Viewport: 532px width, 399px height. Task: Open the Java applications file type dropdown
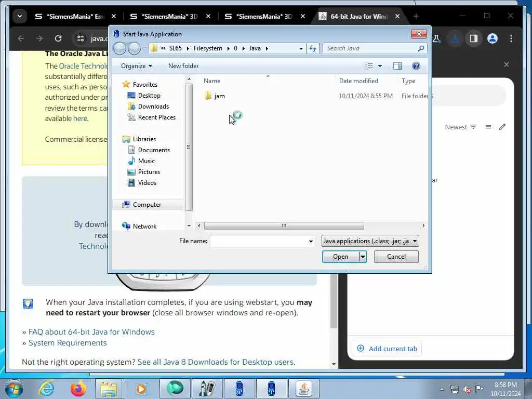coord(370,241)
